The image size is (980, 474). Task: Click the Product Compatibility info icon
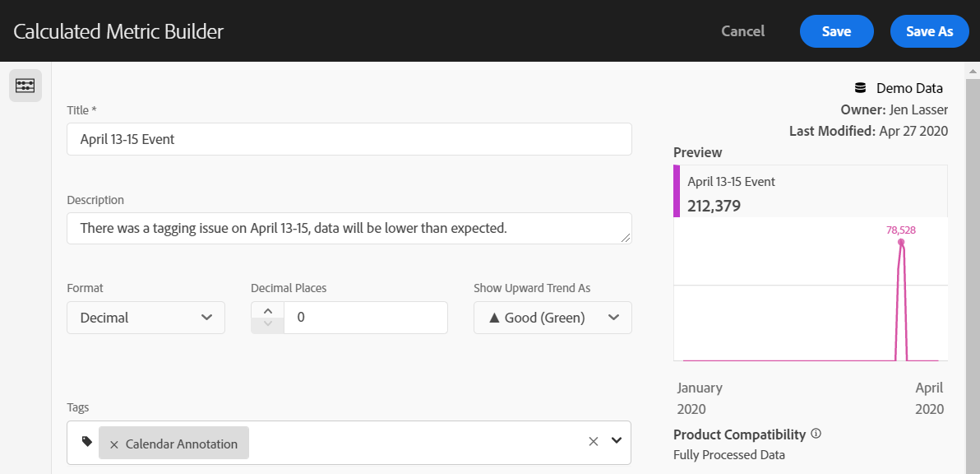[816, 434]
